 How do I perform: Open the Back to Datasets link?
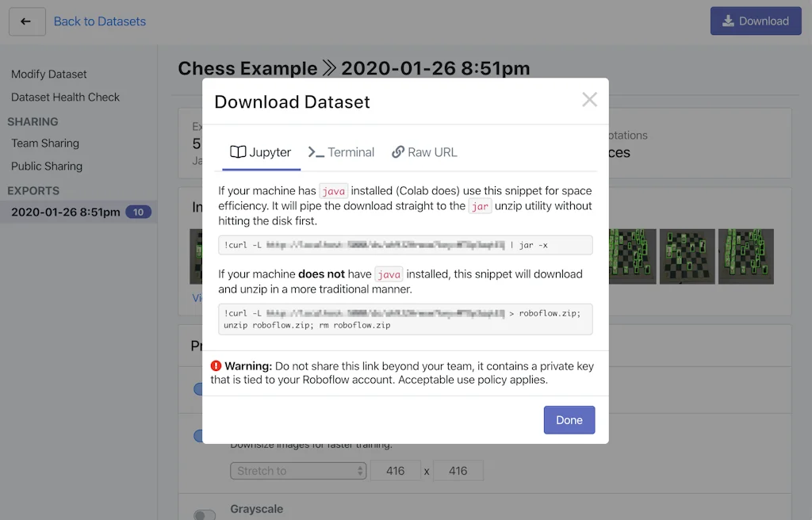coord(99,21)
